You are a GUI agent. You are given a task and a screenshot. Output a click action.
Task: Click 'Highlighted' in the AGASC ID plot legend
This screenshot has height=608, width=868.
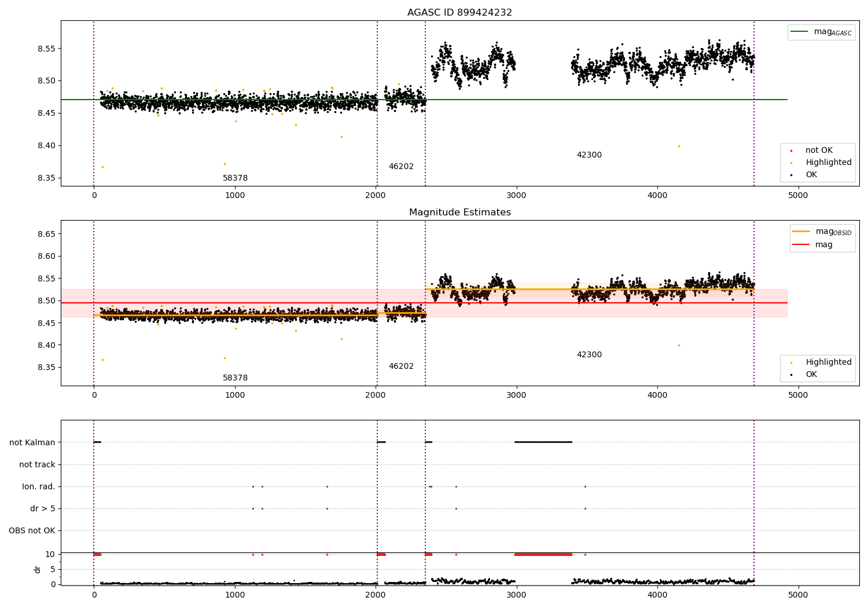click(x=821, y=163)
